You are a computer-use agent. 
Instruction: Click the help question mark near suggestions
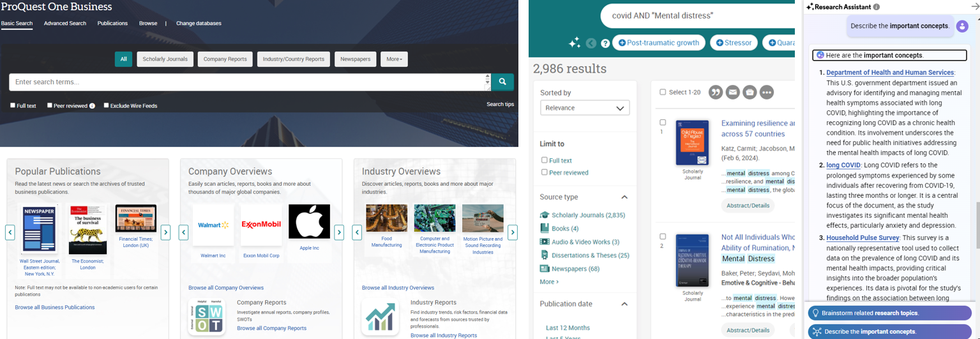pyautogui.click(x=605, y=43)
